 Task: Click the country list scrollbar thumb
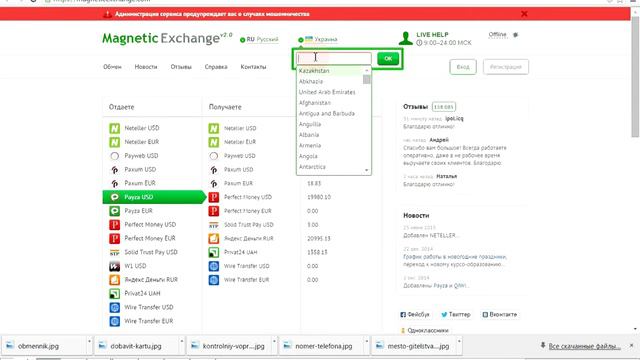pos(367,79)
